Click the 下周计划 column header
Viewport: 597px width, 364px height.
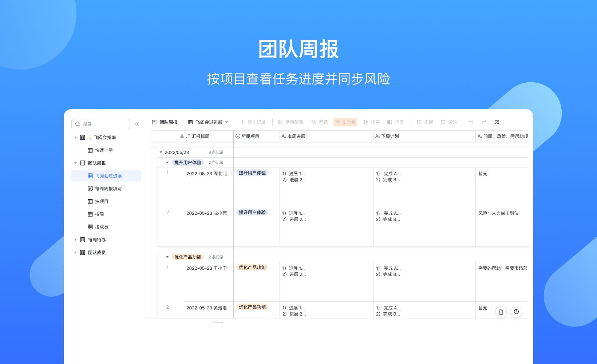(x=424, y=136)
